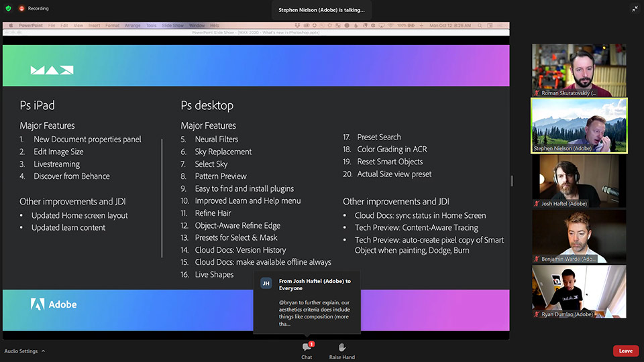The image size is (644, 362).
Task: Click the Raise Hand icon
Action: pos(341,347)
